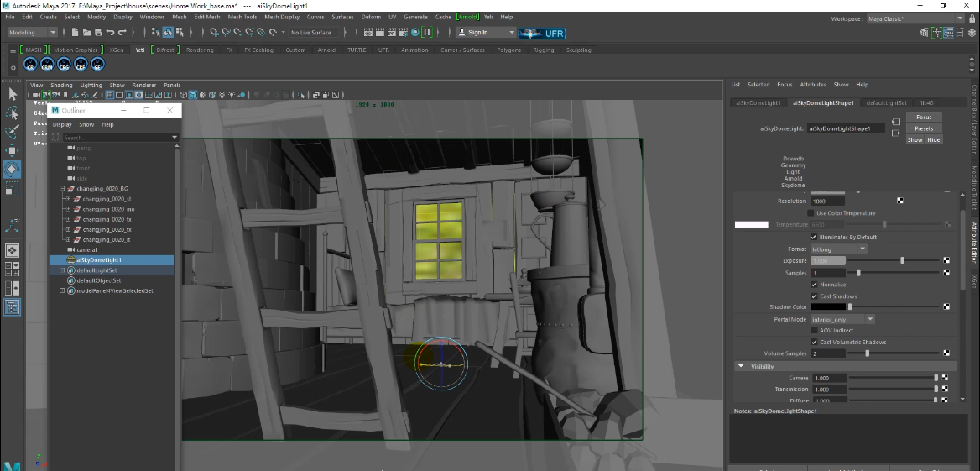The width and height of the screenshot is (980, 471).
Task: Open the Format latlong dropdown
Action: pyautogui.click(x=838, y=249)
